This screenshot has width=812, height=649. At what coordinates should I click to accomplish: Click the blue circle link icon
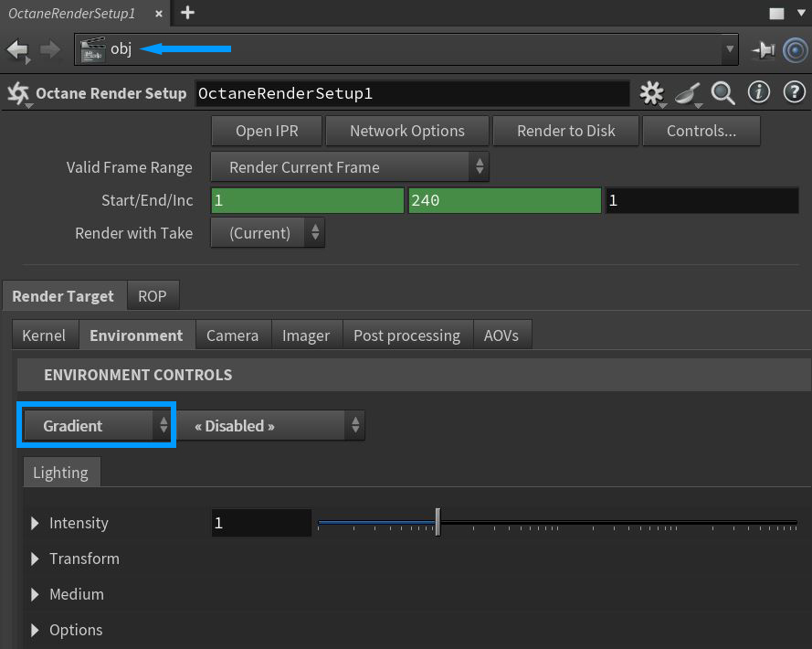click(795, 50)
